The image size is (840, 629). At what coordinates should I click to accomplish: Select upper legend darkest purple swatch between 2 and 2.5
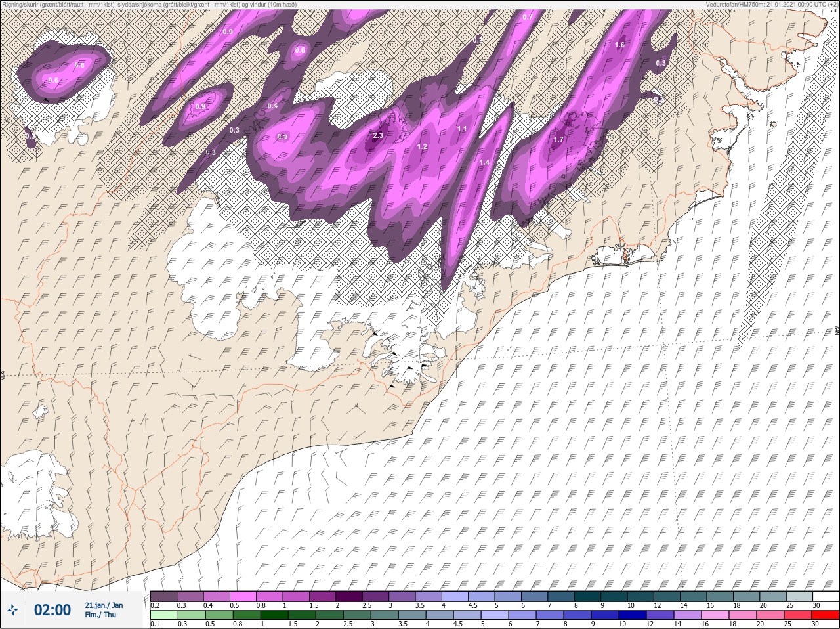(x=350, y=596)
